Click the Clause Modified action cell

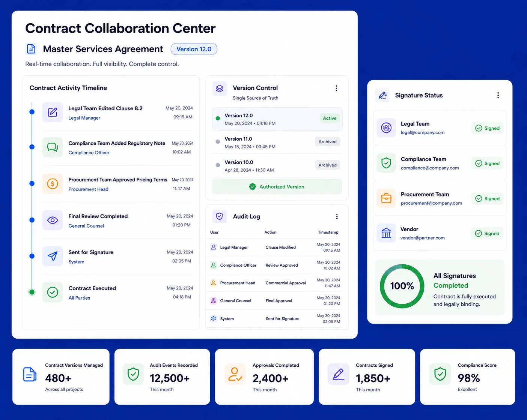(281, 247)
